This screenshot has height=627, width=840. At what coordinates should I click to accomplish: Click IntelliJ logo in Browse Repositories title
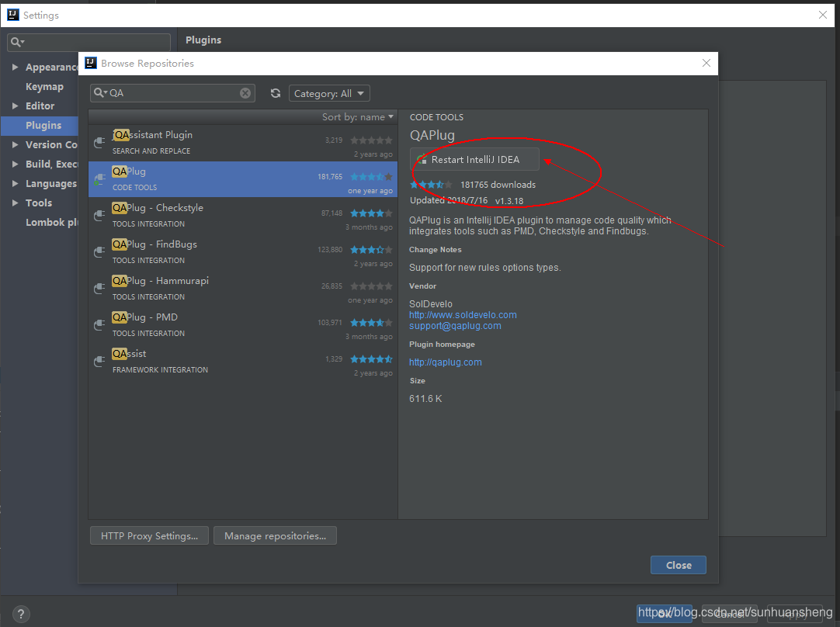pyautogui.click(x=91, y=63)
